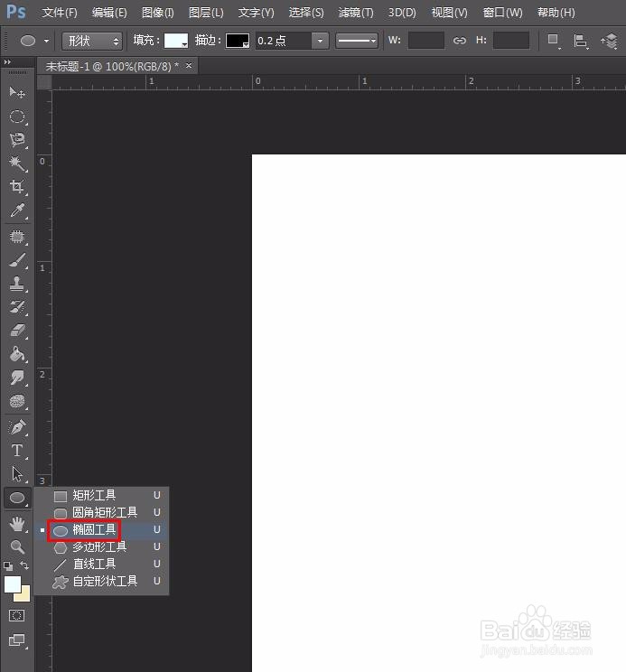Open path operations in options bar

[554, 41]
